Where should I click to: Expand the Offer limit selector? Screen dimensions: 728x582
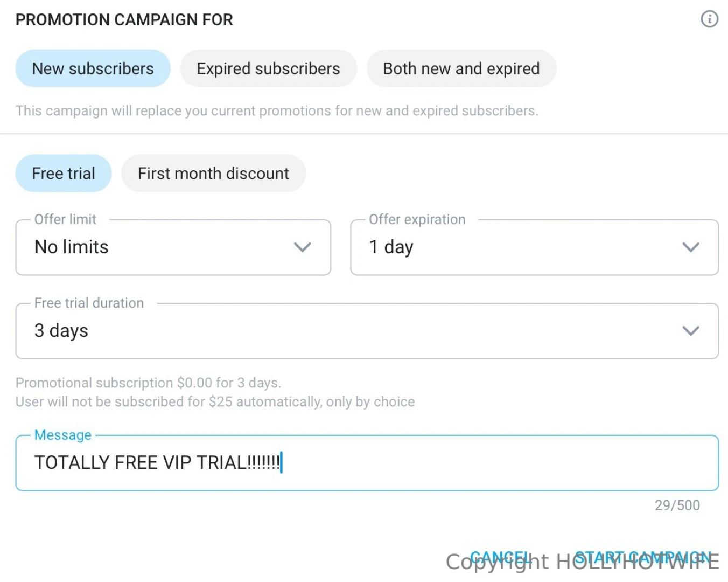(x=173, y=247)
